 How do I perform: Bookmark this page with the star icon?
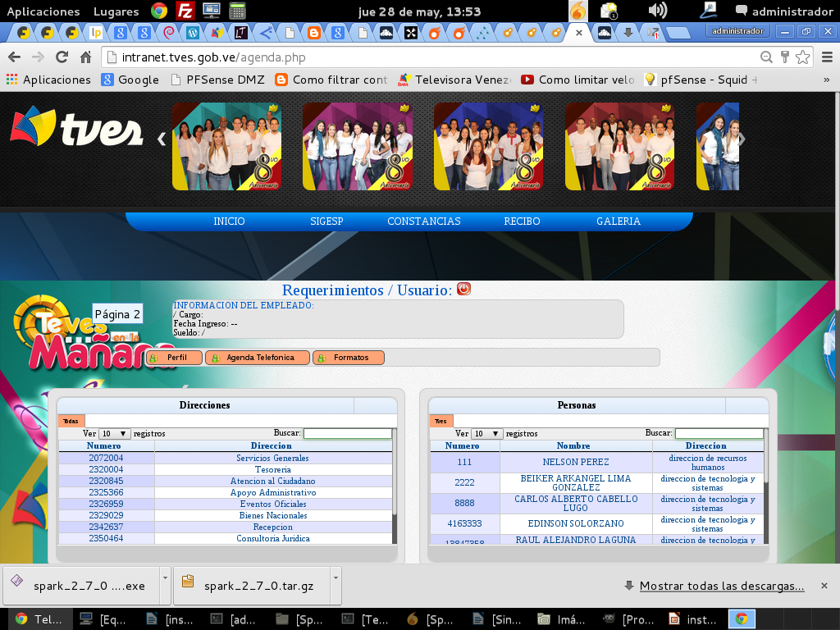[802, 57]
